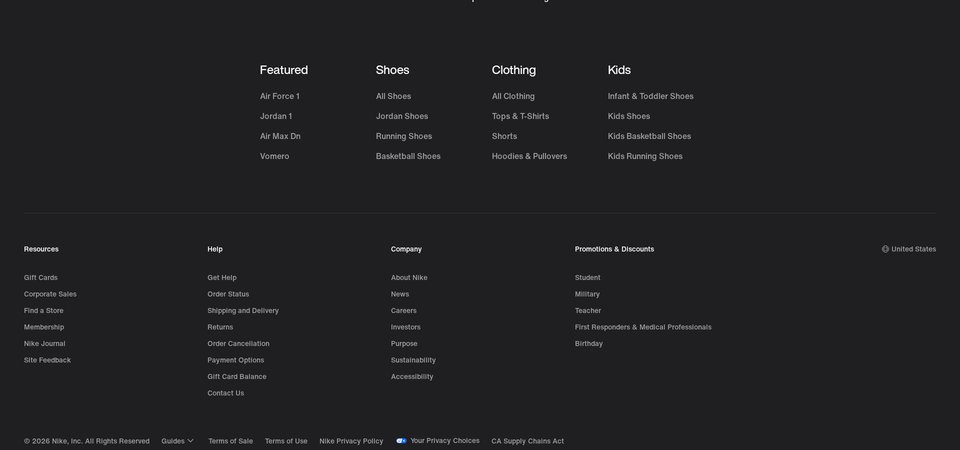Check Order Status
This screenshot has height=450, width=960.
tap(228, 294)
